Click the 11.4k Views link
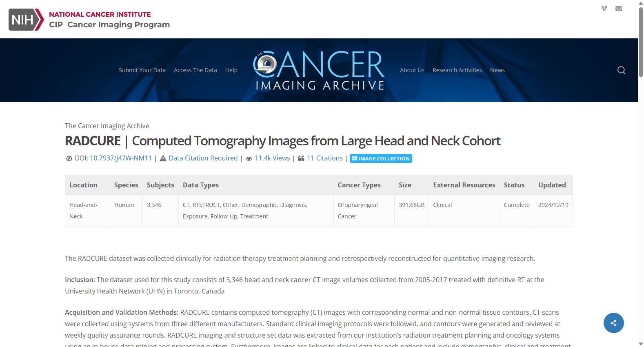Image resolution: width=644 pixels, height=347 pixels. pos(272,158)
